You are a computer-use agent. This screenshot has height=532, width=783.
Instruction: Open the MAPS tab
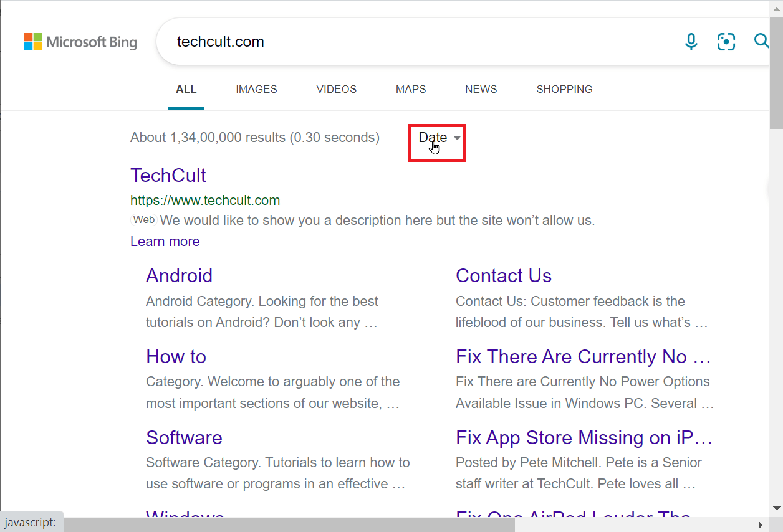[x=411, y=89]
